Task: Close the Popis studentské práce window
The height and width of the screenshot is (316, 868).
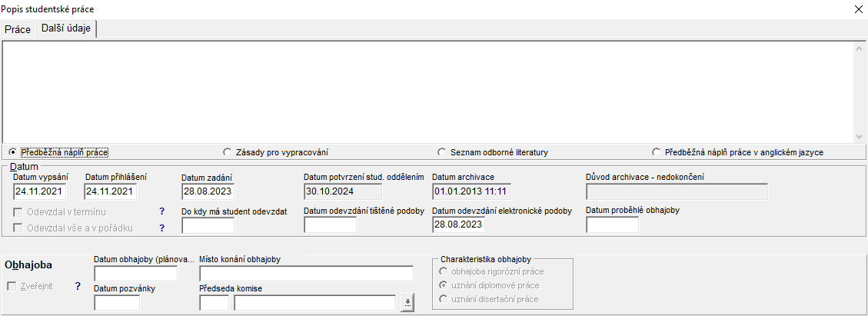Action: (858, 9)
